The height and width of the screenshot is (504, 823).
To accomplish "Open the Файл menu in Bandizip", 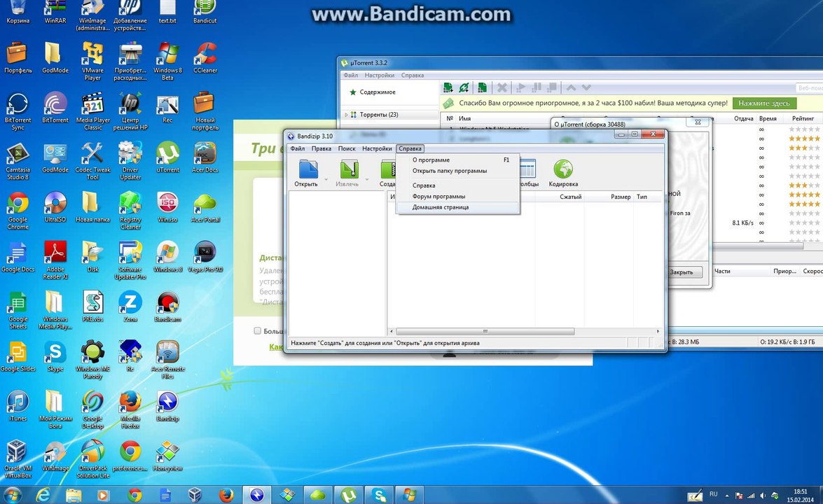I will 298,148.
